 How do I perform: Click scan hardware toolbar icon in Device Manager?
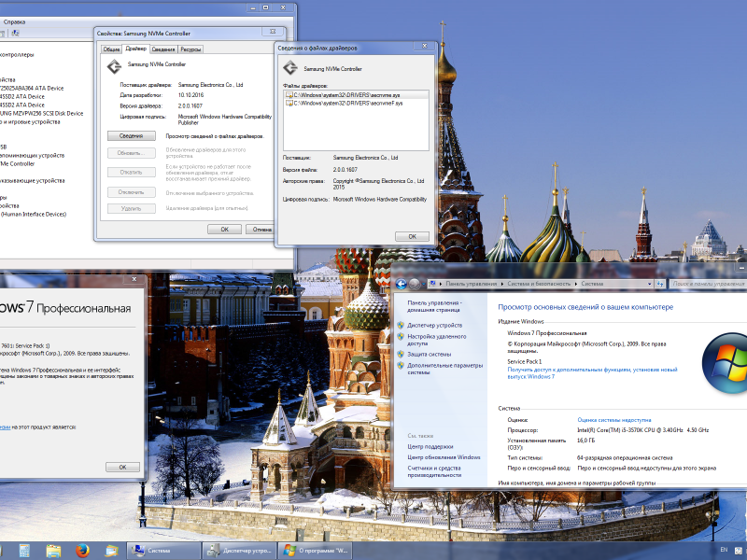(15, 33)
